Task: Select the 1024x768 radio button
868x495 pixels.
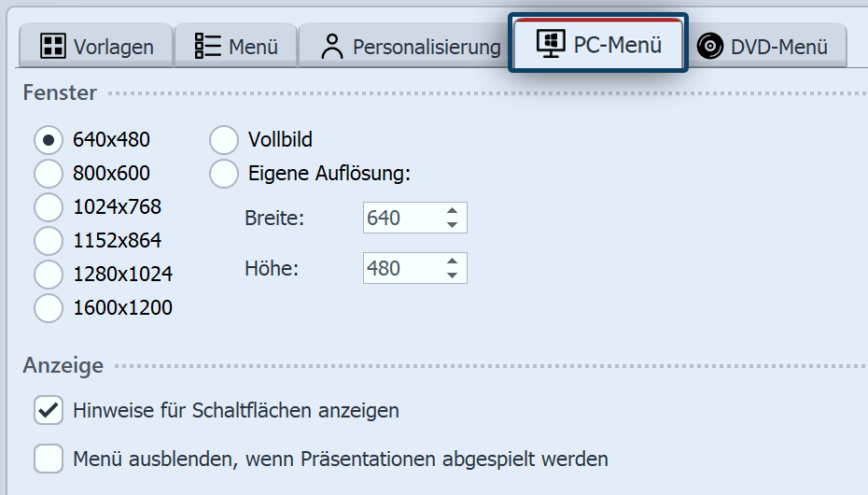Action: click(49, 206)
